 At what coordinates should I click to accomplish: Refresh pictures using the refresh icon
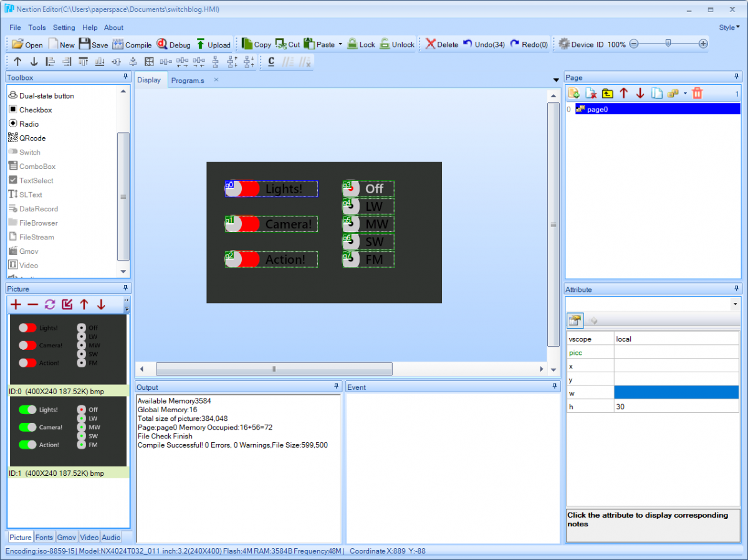click(x=49, y=304)
